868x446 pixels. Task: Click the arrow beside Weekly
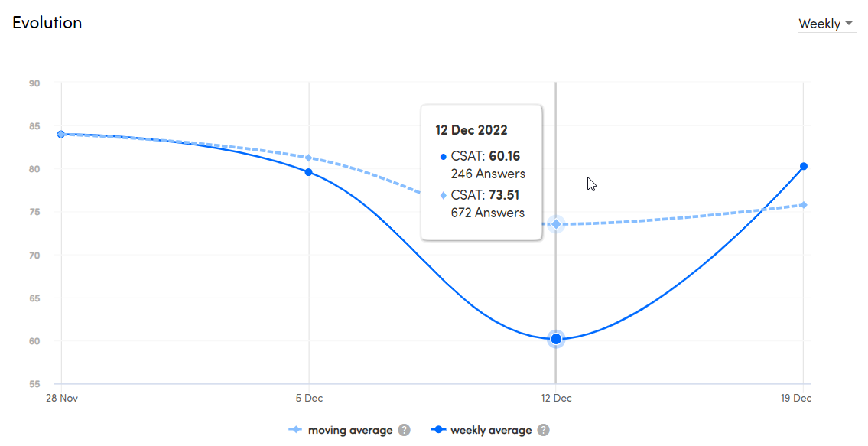click(x=849, y=24)
